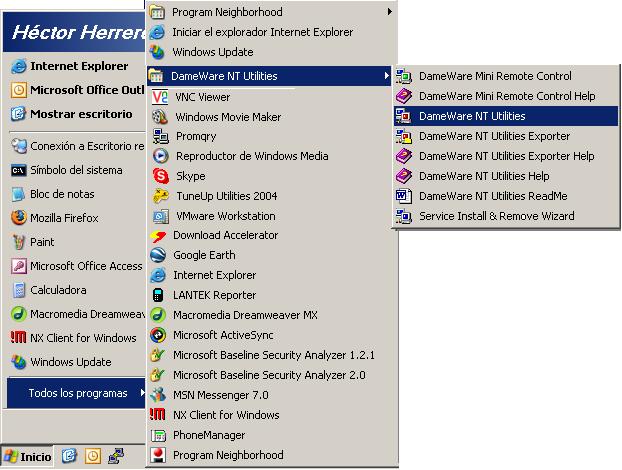Open NX Client for Windows in programs list

coord(271,415)
